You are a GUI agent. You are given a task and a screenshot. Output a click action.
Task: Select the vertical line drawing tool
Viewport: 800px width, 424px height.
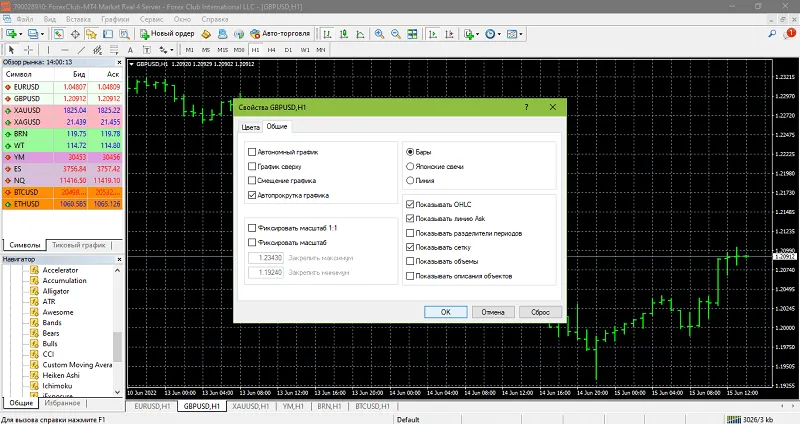[x=48, y=49]
